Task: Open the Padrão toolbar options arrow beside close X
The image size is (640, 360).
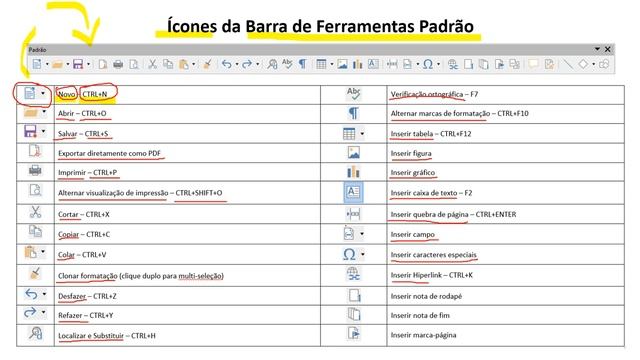Action: point(597,49)
